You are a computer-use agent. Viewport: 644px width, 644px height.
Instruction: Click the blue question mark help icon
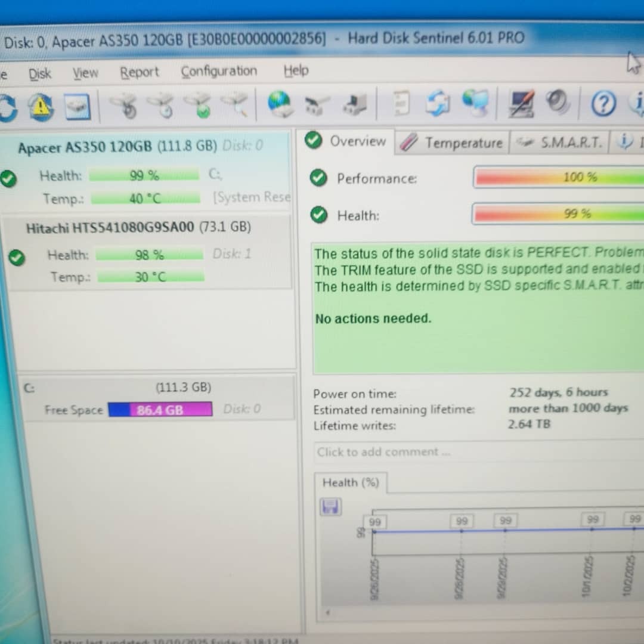(603, 104)
